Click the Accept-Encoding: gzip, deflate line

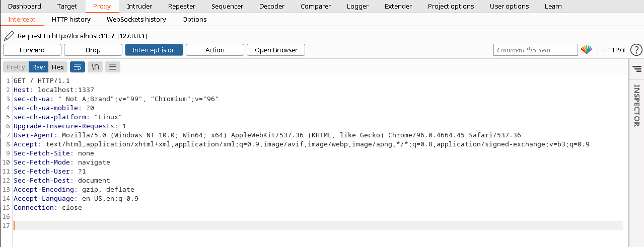74,189
